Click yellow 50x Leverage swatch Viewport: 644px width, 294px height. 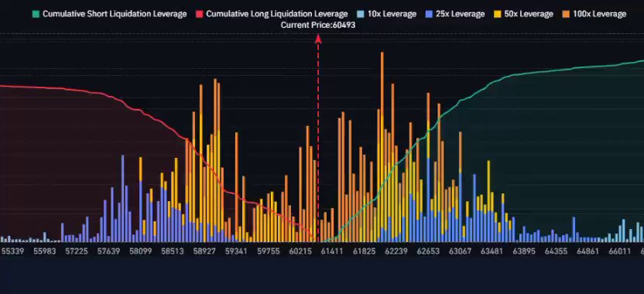coord(498,14)
